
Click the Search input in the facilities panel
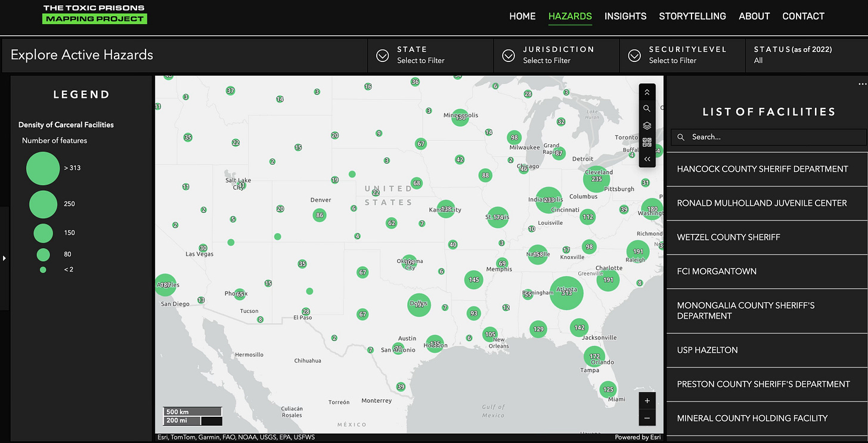(769, 137)
